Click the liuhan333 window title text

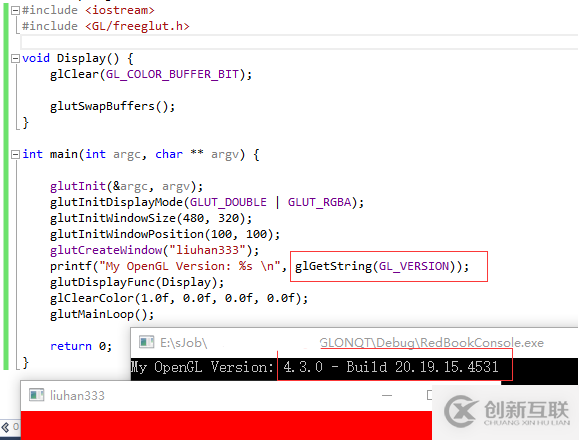(x=77, y=396)
